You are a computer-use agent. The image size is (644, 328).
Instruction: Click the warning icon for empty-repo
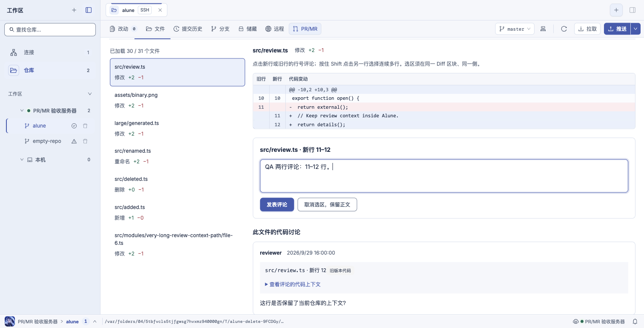tap(74, 141)
